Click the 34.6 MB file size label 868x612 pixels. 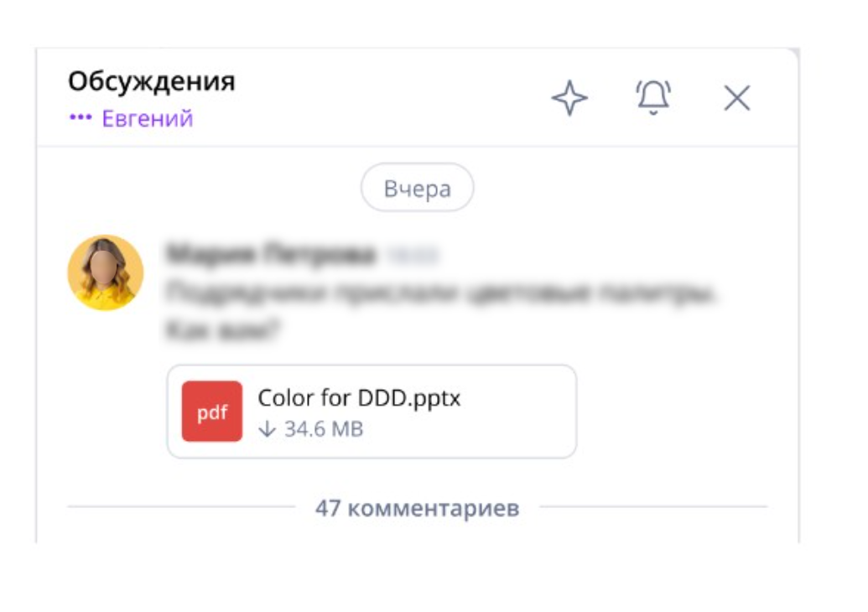324,430
